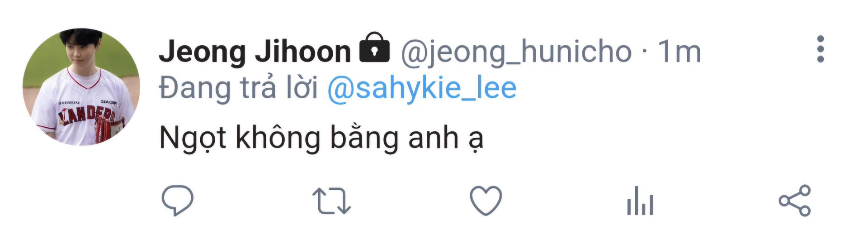Click the "Đang trả lời" label

click(x=239, y=88)
